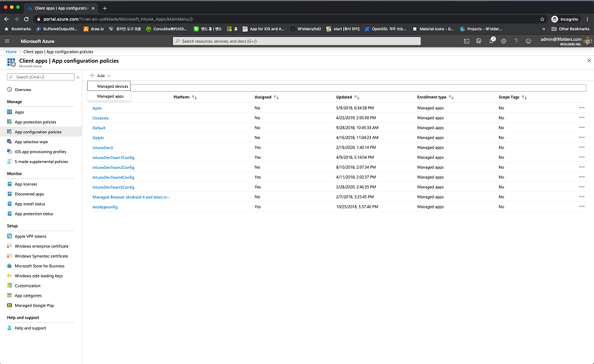Sort table by Scope Tags column
Viewport: 594px width, 364px height.
513,97
